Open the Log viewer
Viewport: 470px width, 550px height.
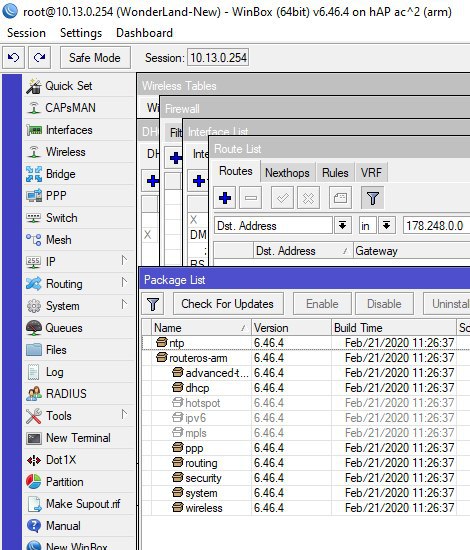click(79, 372)
